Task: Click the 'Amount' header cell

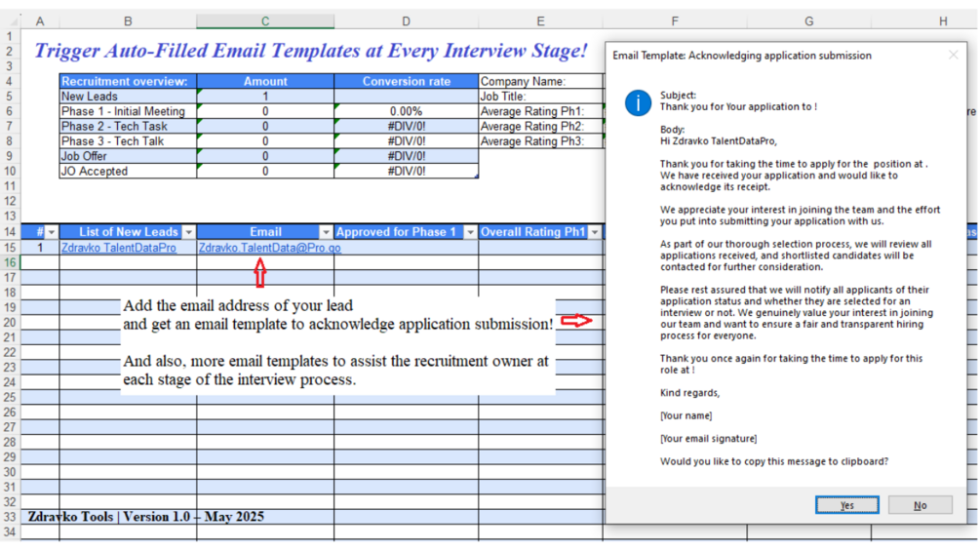Action: 265,81
